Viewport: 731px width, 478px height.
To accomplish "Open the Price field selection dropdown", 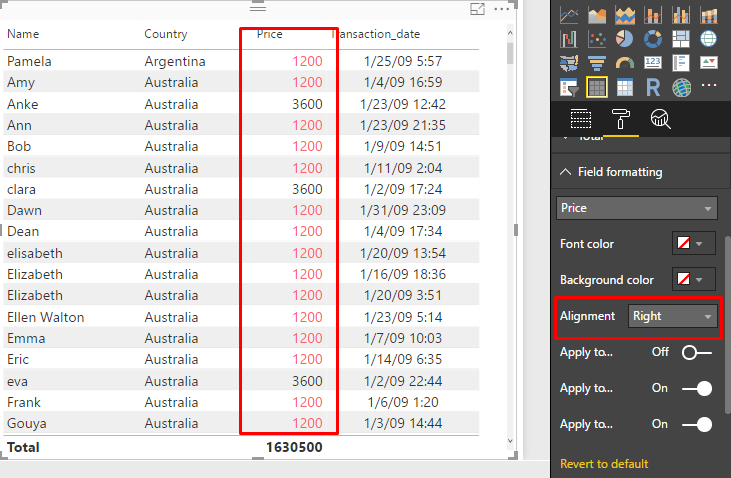I will (x=637, y=208).
